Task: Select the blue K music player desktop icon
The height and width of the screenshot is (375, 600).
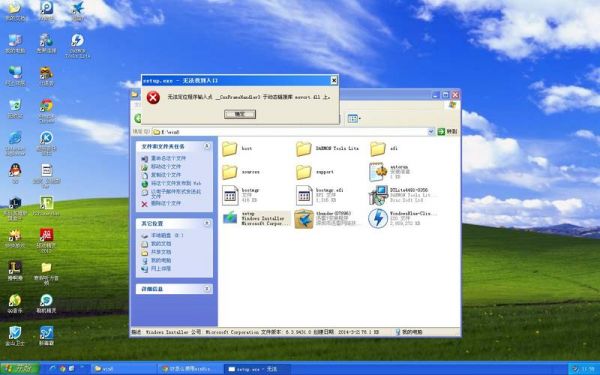Action: [x=46, y=143]
